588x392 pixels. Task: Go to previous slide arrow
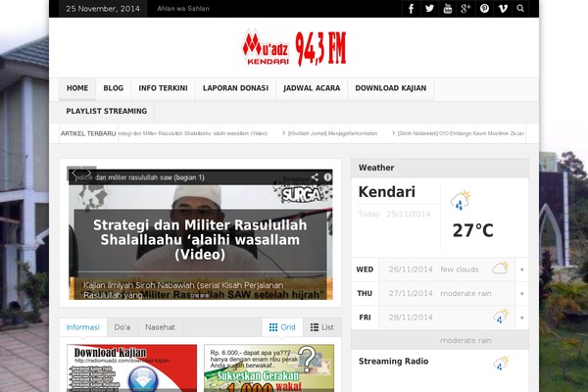coord(74,172)
